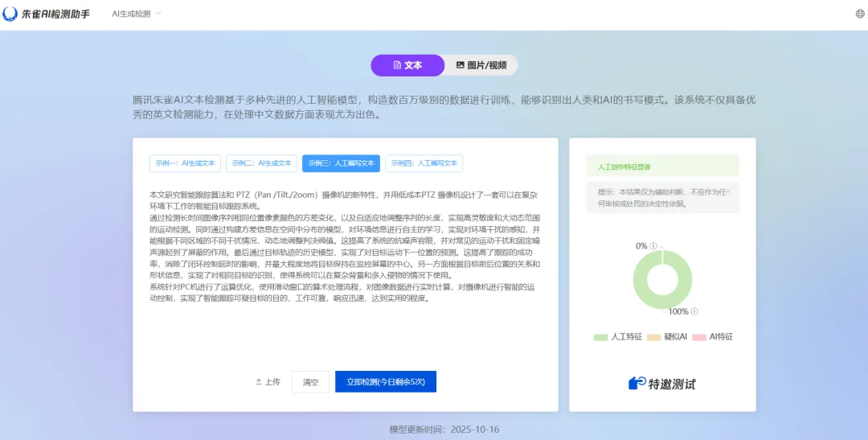Click the 上传 upload button

point(268,382)
